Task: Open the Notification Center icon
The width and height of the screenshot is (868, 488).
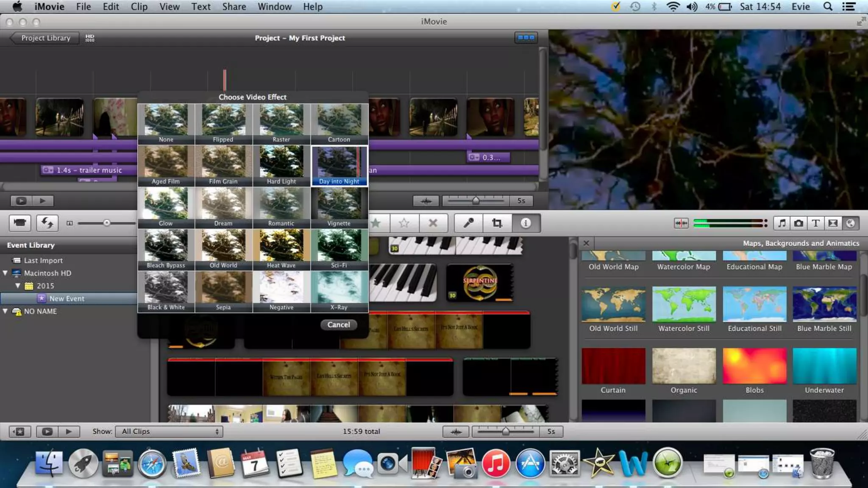Action: (x=849, y=7)
